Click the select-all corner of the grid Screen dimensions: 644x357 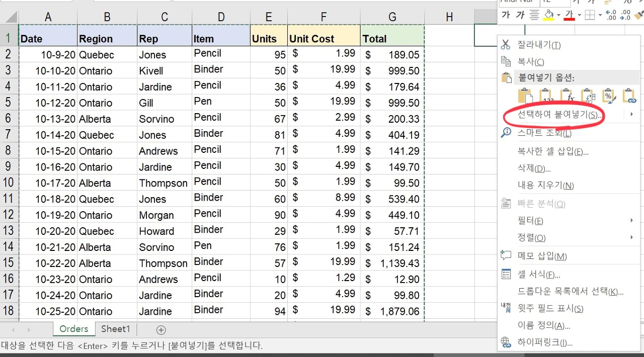[9, 17]
